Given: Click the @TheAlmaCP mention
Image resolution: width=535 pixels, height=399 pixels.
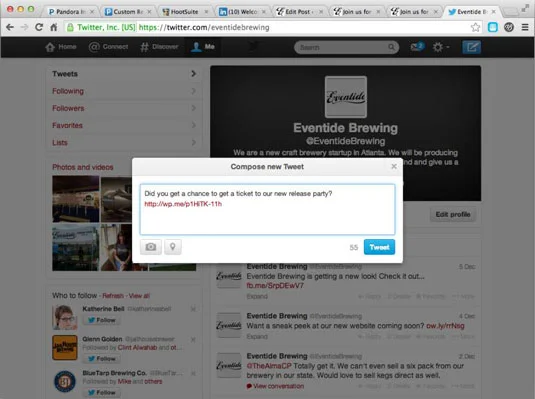Looking at the screenshot, I should pos(269,366).
